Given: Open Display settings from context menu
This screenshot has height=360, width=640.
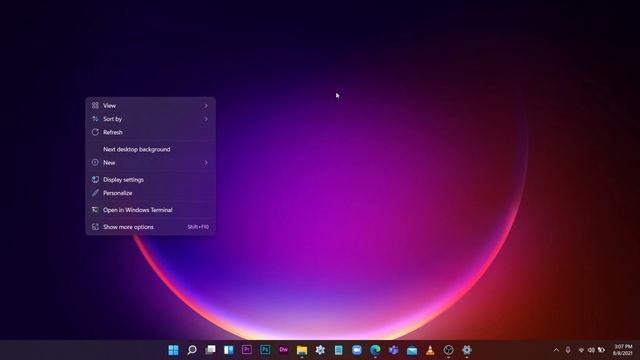Looking at the screenshot, I should (x=151, y=180).
